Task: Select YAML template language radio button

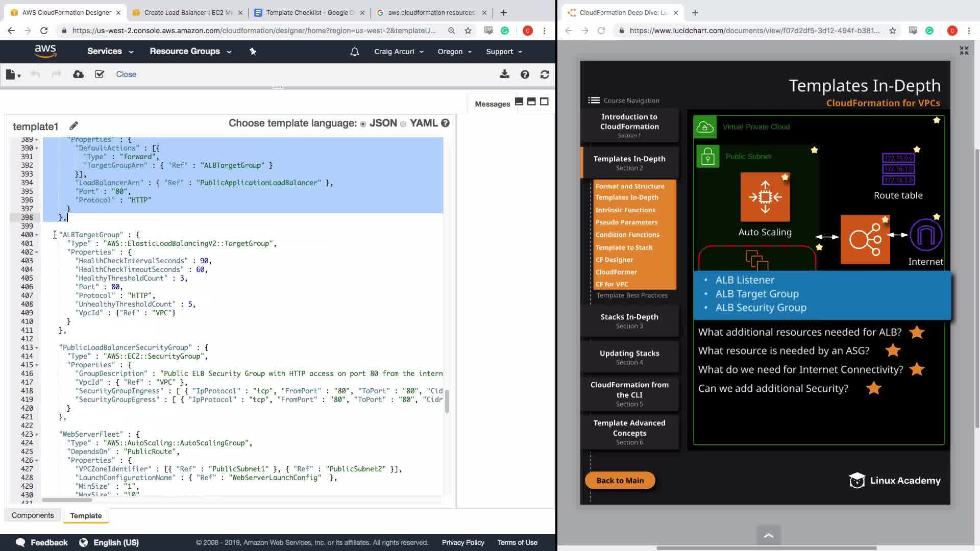Action: (x=403, y=124)
